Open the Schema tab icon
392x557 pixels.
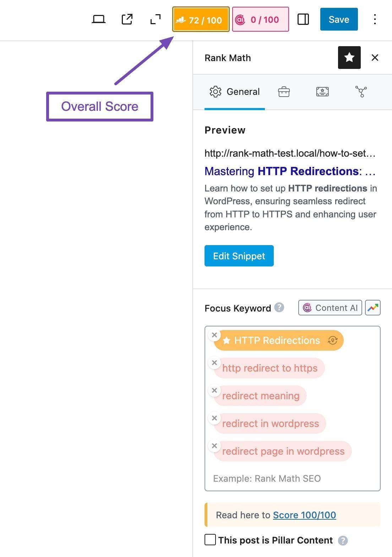(x=322, y=92)
